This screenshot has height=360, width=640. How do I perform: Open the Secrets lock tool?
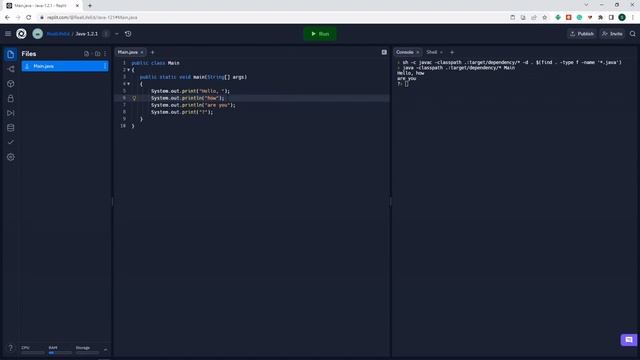coord(11,98)
